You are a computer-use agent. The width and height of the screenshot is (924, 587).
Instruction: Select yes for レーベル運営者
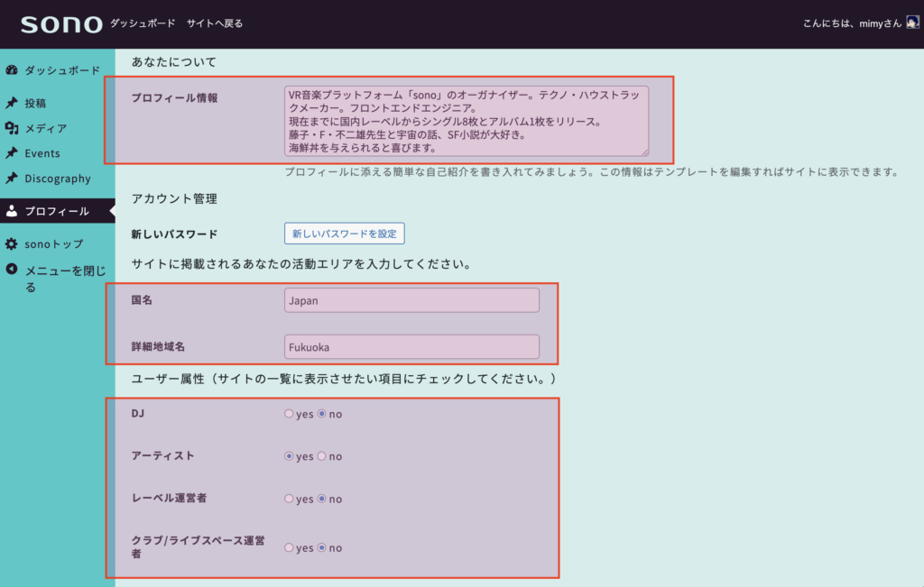pos(289,499)
